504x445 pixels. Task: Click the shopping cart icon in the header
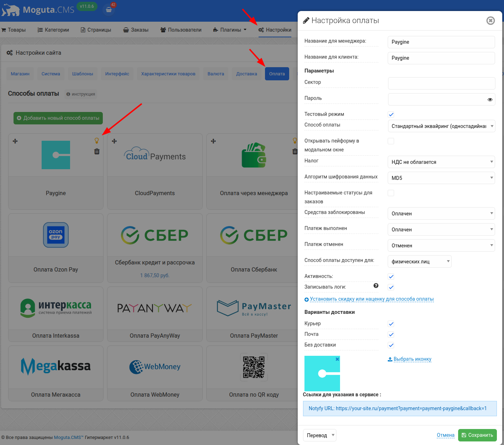point(109,9)
